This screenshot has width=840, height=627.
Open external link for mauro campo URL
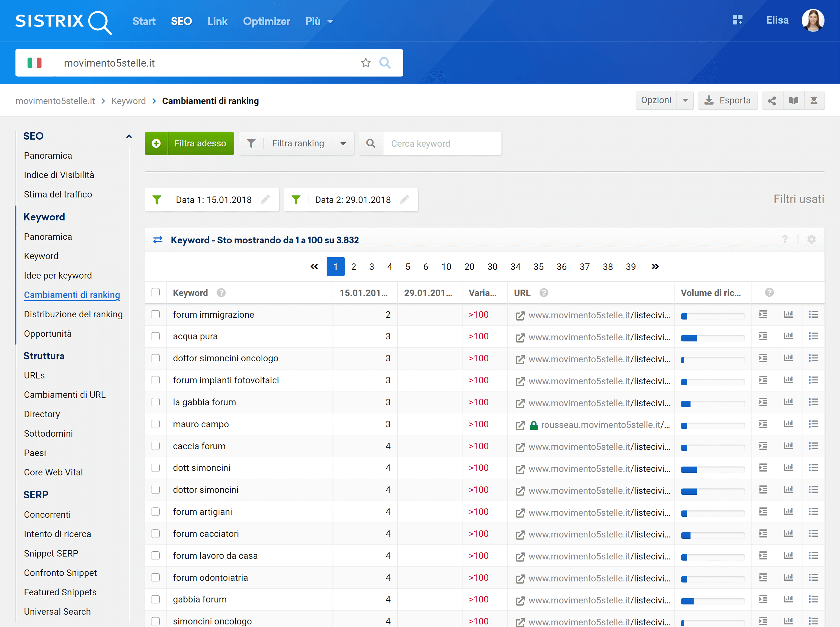click(x=520, y=425)
